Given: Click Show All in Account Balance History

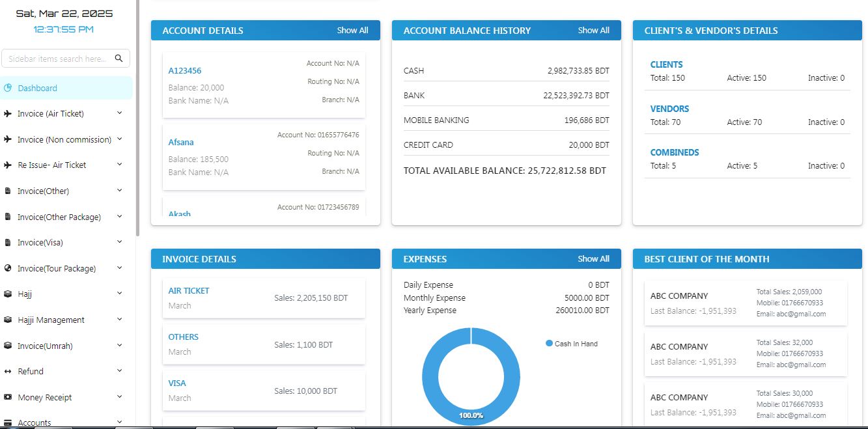Looking at the screenshot, I should (x=593, y=30).
